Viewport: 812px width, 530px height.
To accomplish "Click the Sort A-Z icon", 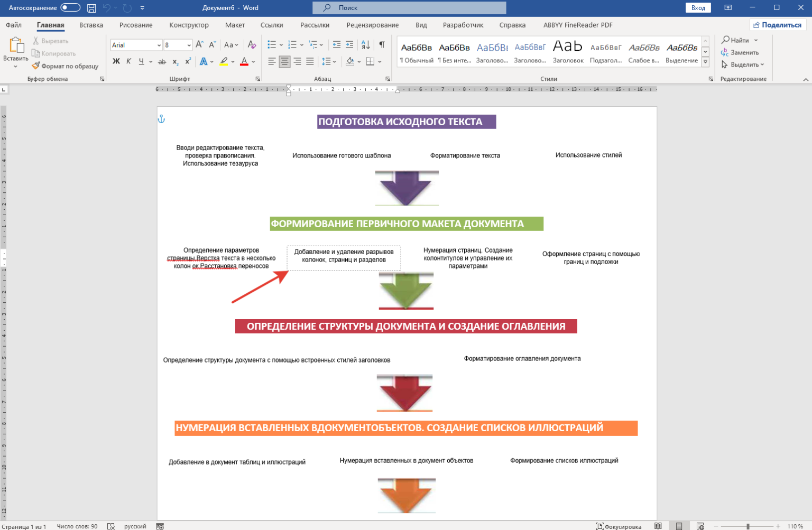I will point(365,45).
